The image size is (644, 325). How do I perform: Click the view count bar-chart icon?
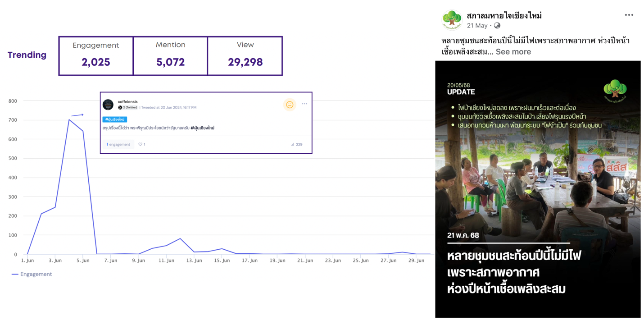(x=292, y=145)
